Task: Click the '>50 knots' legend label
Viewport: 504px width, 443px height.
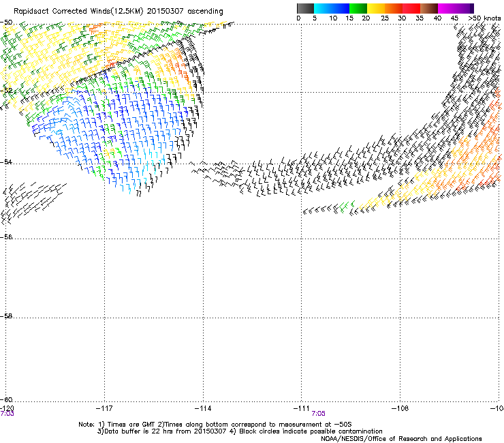Action: [x=484, y=18]
